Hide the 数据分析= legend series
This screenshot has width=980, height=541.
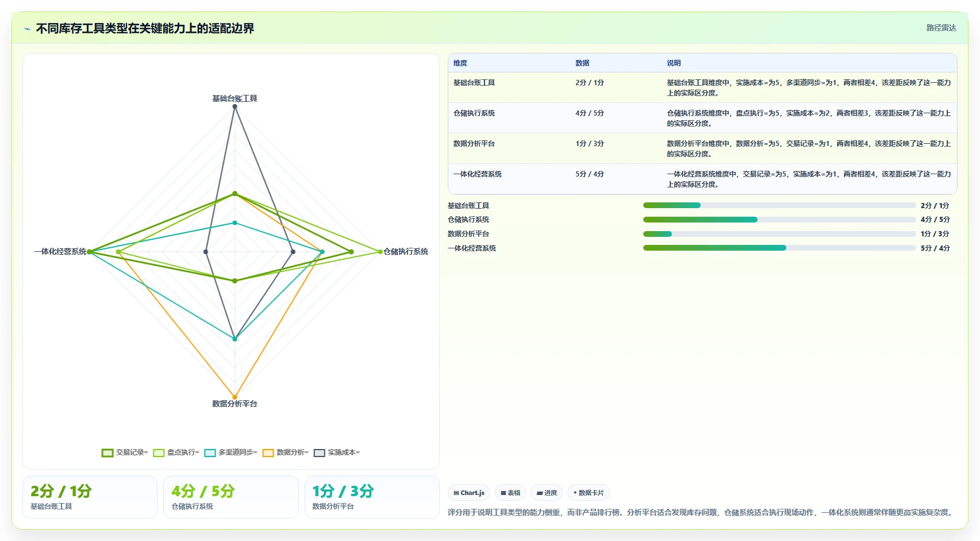click(286, 452)
